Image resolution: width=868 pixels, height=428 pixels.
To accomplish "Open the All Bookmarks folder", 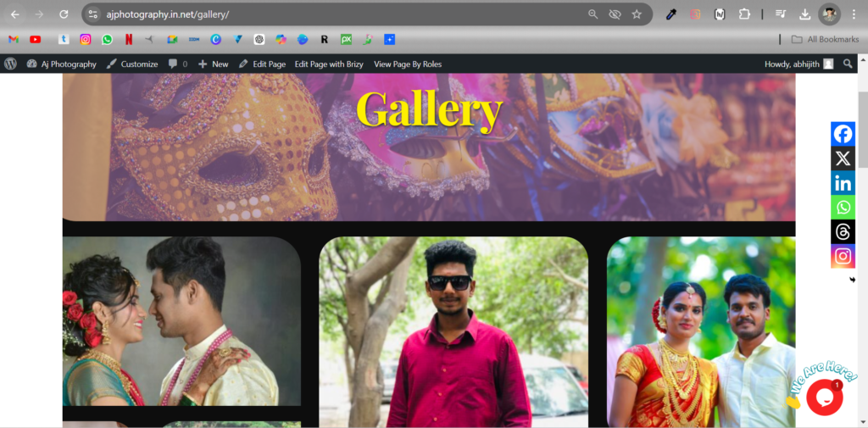I will click(x=826, y=39).
